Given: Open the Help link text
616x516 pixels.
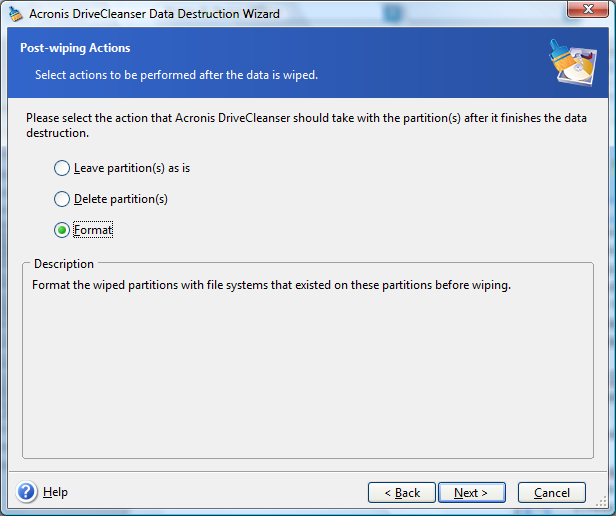Looking at the screenshot, I should point(55,492).
